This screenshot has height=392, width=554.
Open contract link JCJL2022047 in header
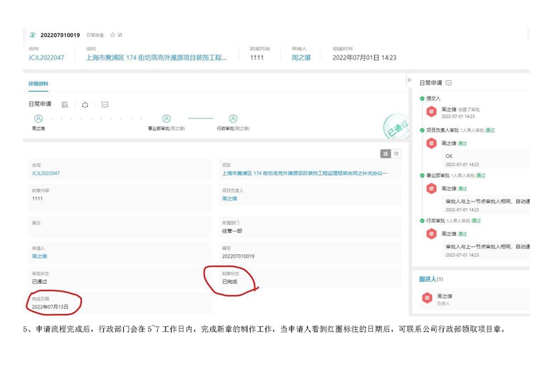coord(46,58)
